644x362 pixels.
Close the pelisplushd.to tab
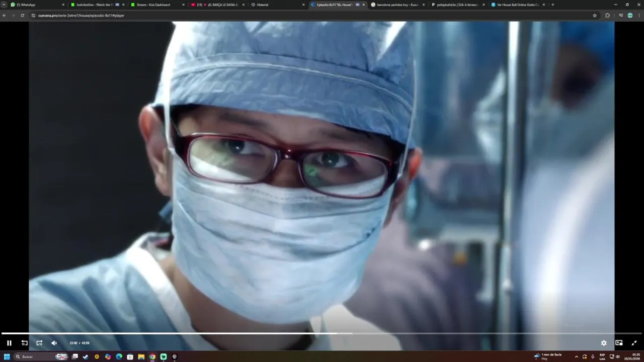coord(484,5)
